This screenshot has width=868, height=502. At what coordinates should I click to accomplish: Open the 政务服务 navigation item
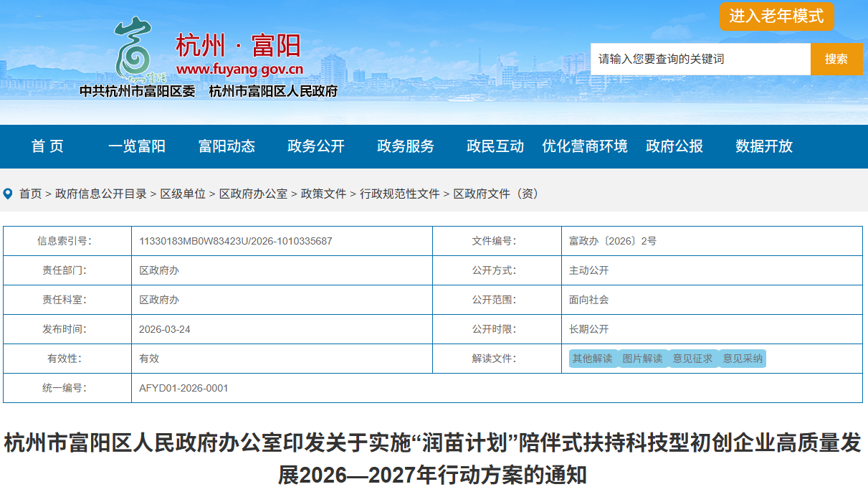[x=406, y=146]
